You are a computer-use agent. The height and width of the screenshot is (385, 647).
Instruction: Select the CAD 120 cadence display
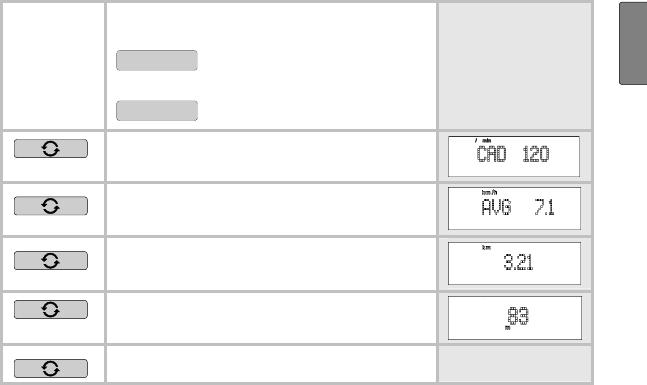click(514, 156)
